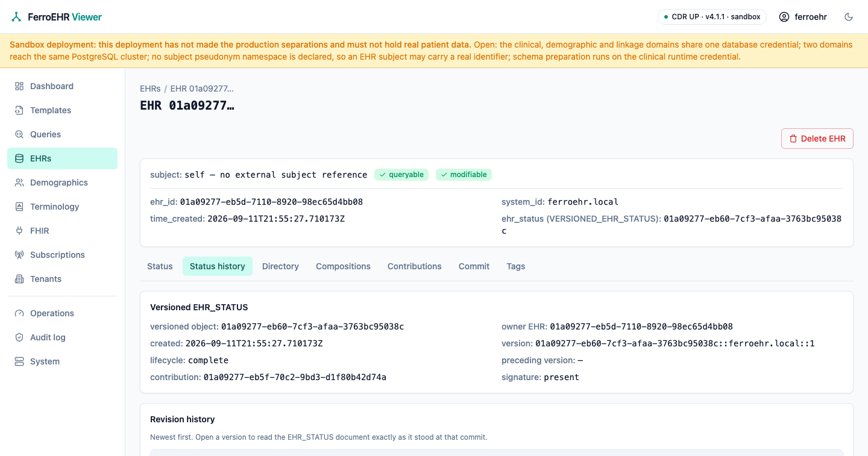Click the EHRs database icon
The width and height of the screenshot is (868, 456).
[x=19, y=158]
